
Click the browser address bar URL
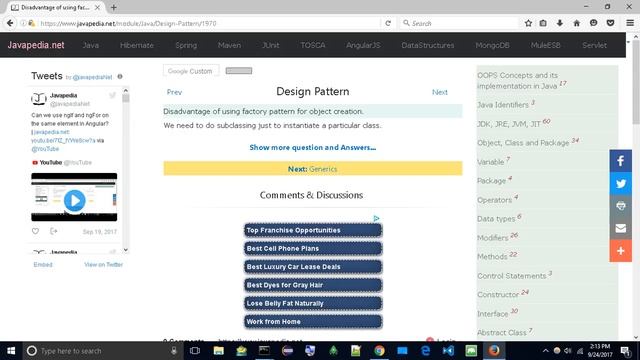tap(129, 24)
